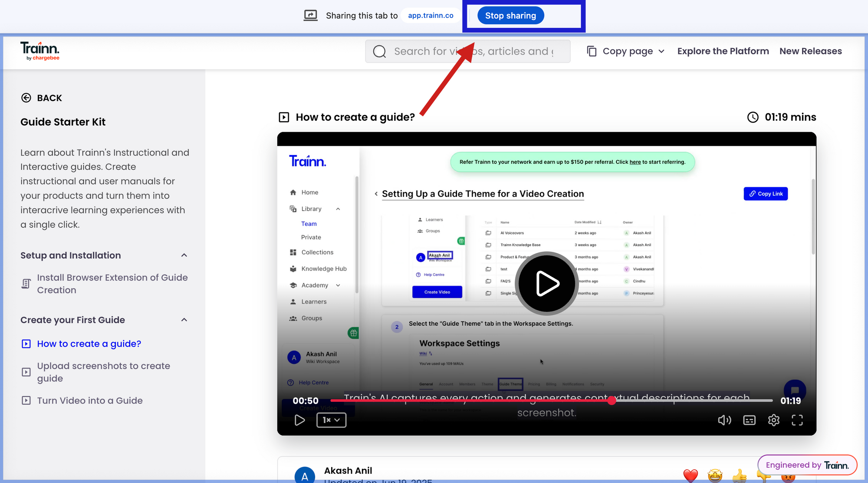This screenshot has width=868, height=483.
Task: Open Turn Video into a Guide lesson
Action: [90, 400]
